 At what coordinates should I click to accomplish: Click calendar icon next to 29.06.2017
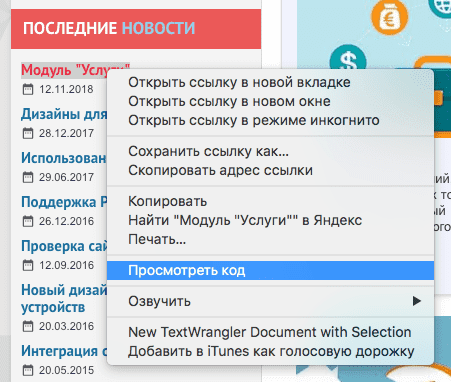pyautogui.click(x=28, y=177)
